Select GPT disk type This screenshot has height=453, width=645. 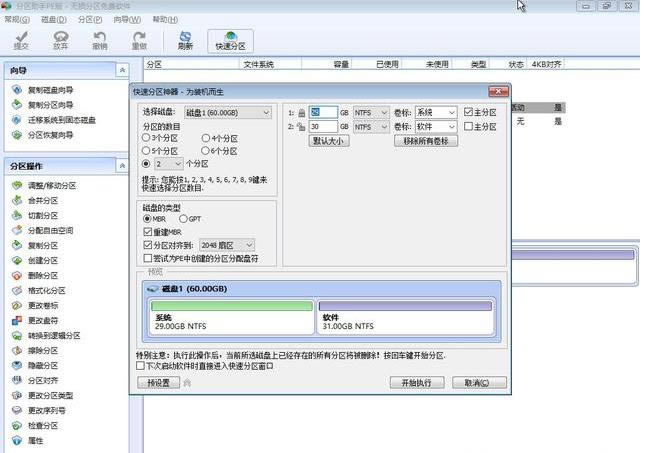point(183,219)
